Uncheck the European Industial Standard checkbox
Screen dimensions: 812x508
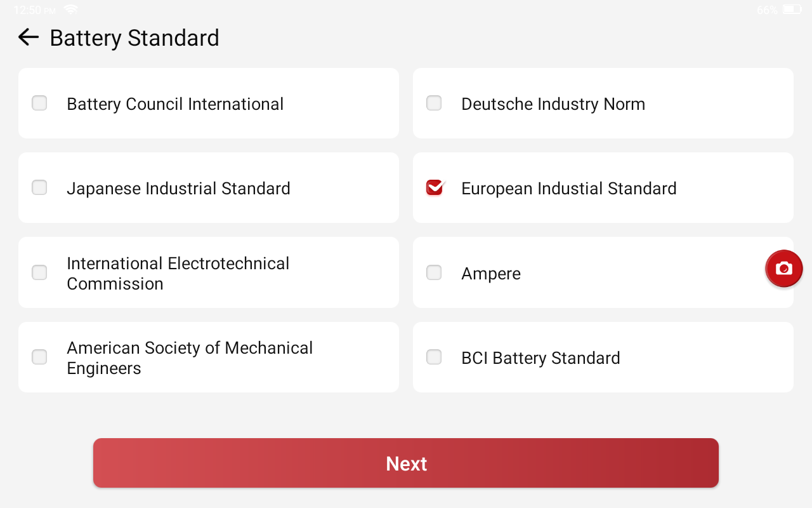click(x=435, y=187)
